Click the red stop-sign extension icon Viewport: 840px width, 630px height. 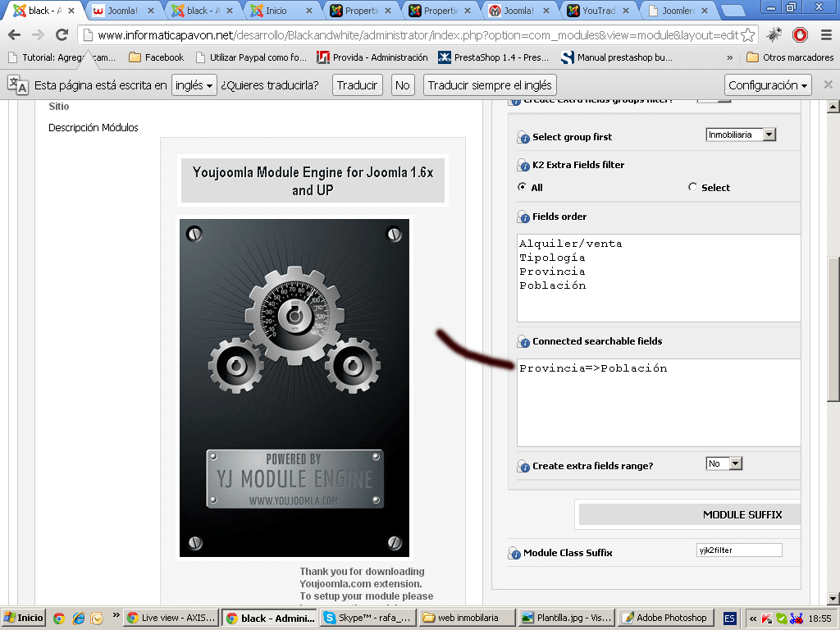[800, 35]
